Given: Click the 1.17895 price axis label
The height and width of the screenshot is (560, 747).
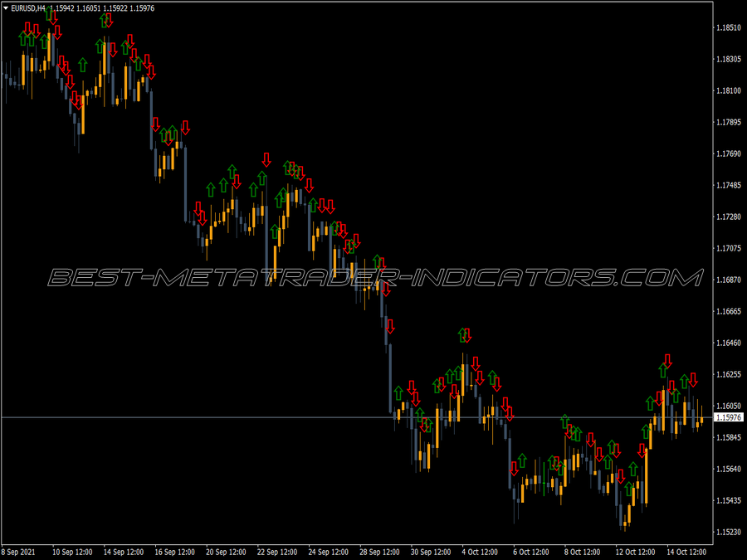Looking at the screenshot, I should click(x=729, y=123).
